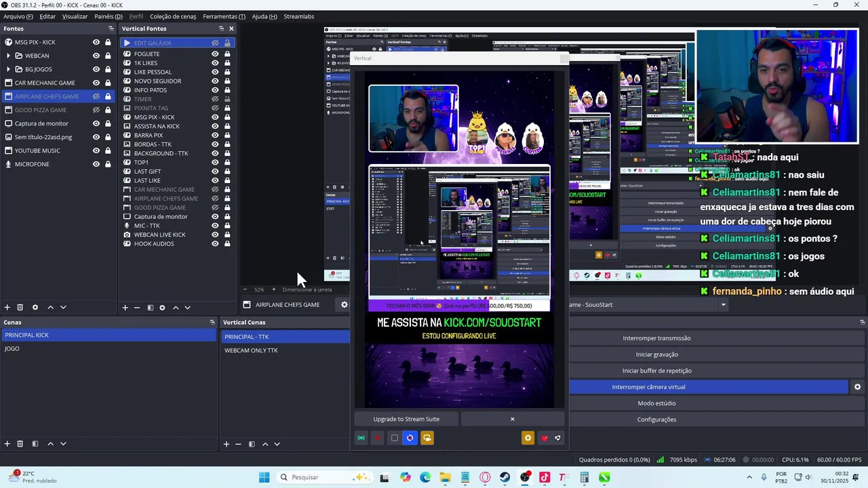Move selected Fontes source up

(x=50, y=308)
